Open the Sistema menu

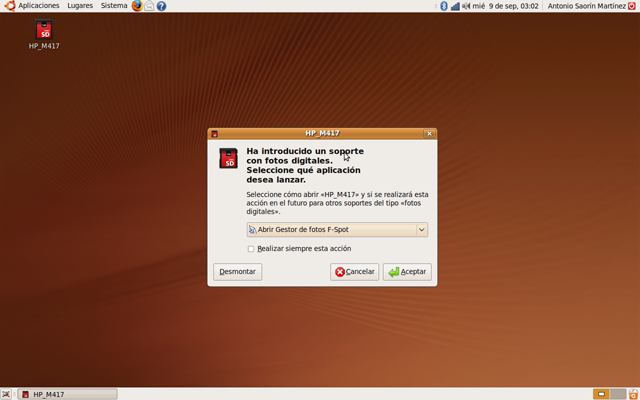pos(114,6)
